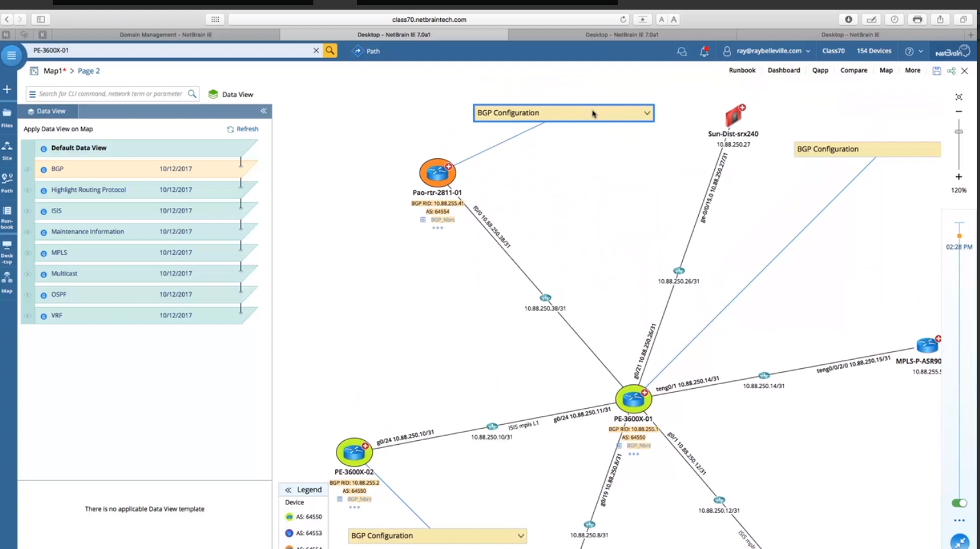
Task: Toggle visibility eye for BGP data view
Action: (28, 169)
